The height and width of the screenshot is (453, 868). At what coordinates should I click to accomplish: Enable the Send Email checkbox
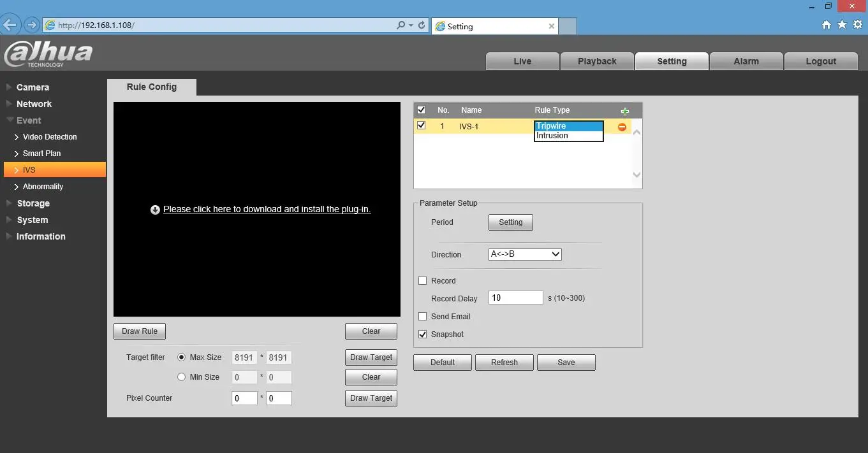click(422, 317)
